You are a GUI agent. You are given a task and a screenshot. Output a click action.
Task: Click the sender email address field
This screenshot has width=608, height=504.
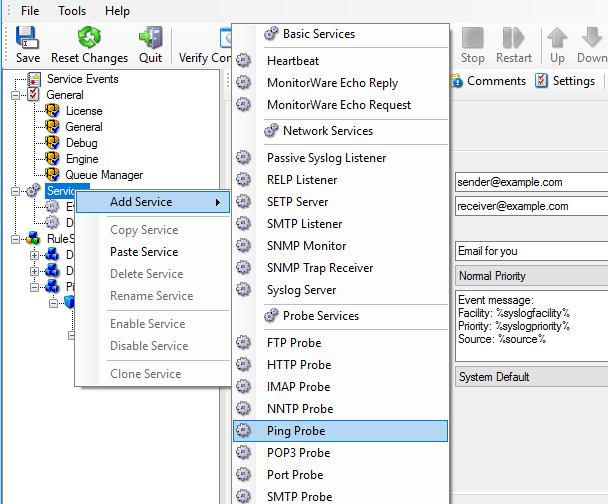point(530,183)
